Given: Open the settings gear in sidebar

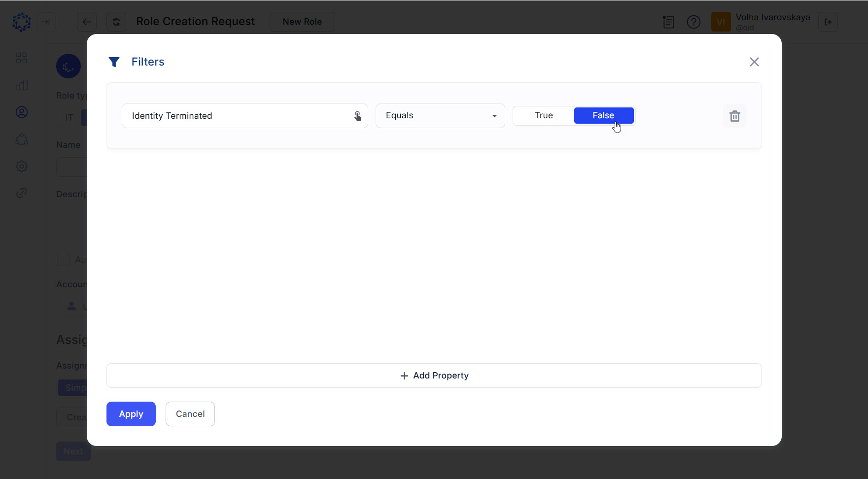Looking at the screenshot, I should (22, 166).
